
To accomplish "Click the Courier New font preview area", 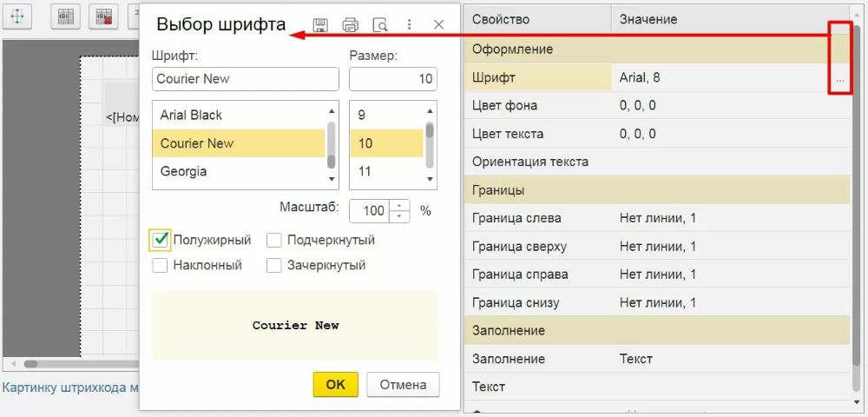I will [295, 326].
